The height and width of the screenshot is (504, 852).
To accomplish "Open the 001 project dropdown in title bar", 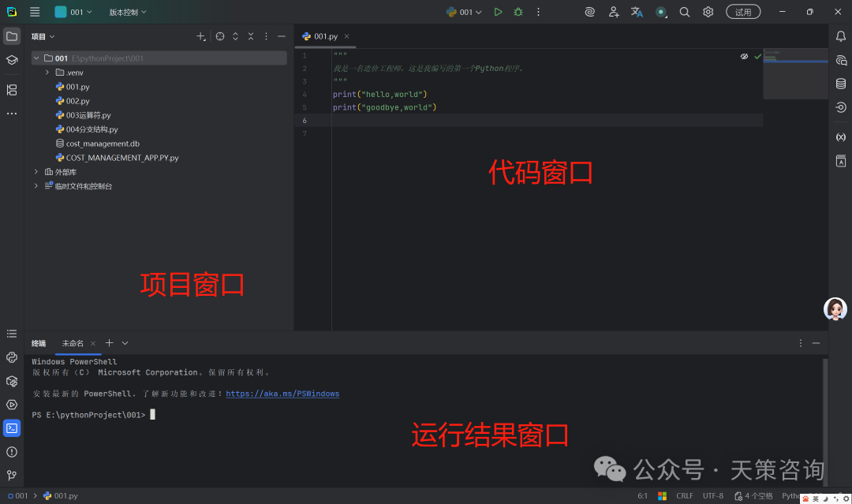I will pos(73,12).
